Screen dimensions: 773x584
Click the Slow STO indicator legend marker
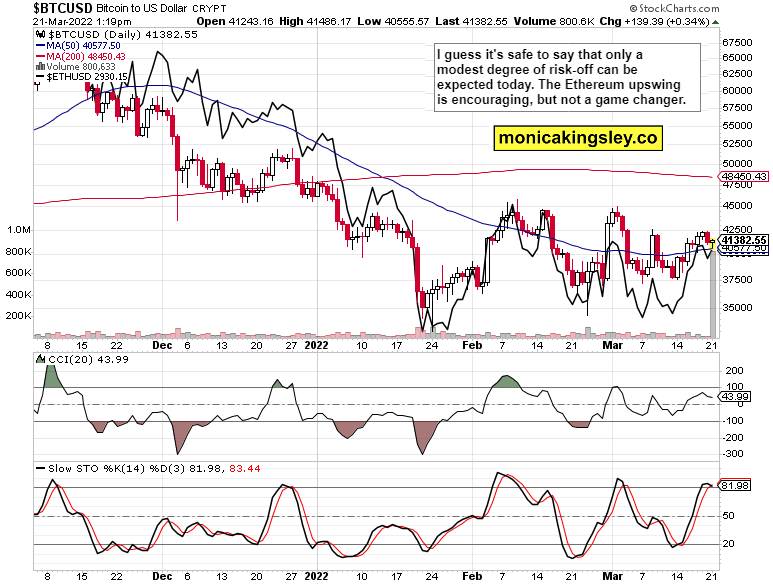click(x=39, y=467)
